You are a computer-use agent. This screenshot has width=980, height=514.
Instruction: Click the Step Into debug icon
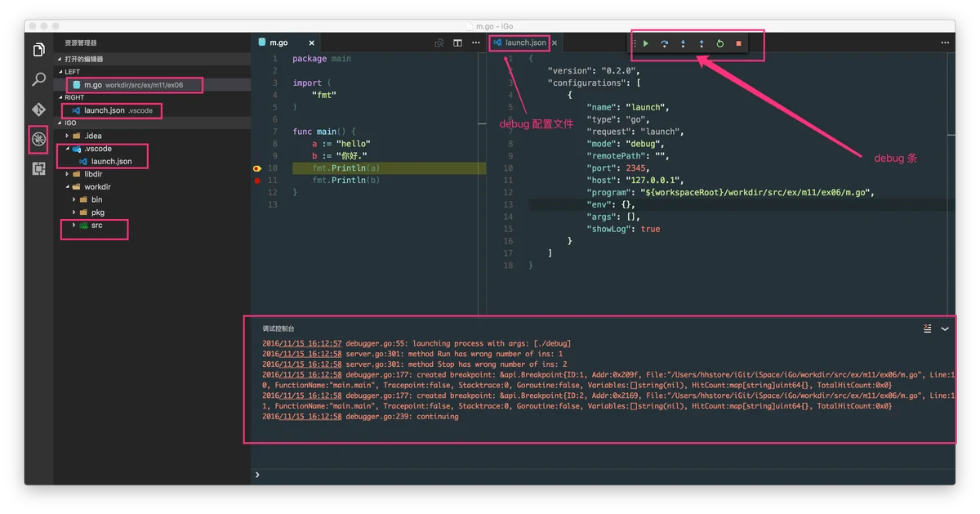tap(683, 44)
